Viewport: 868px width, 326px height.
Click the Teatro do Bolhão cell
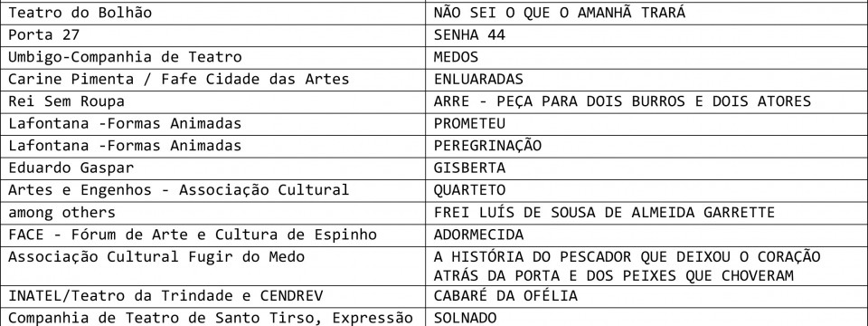click(212, 14)
